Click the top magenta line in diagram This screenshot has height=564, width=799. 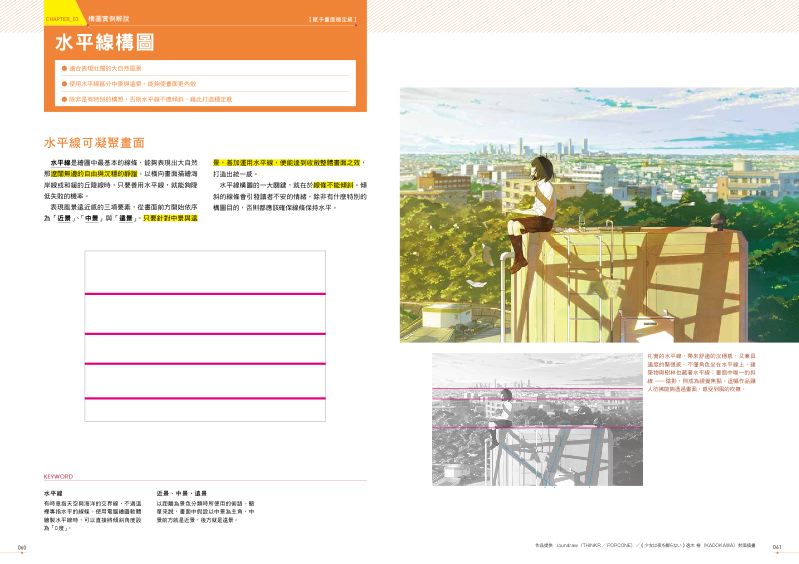point(205,294)
